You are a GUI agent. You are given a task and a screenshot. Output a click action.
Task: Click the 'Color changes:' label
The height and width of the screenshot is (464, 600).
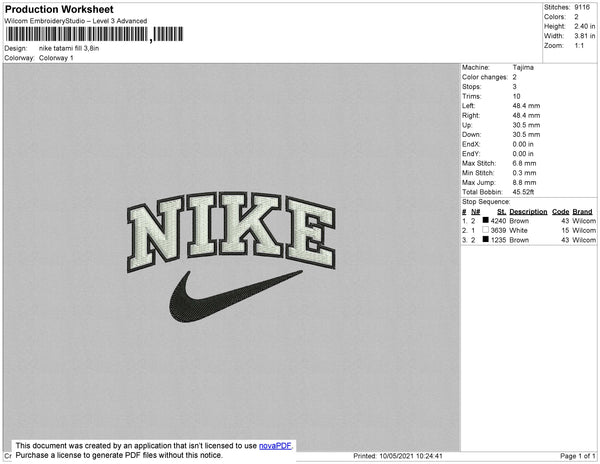tap(485, 77)
